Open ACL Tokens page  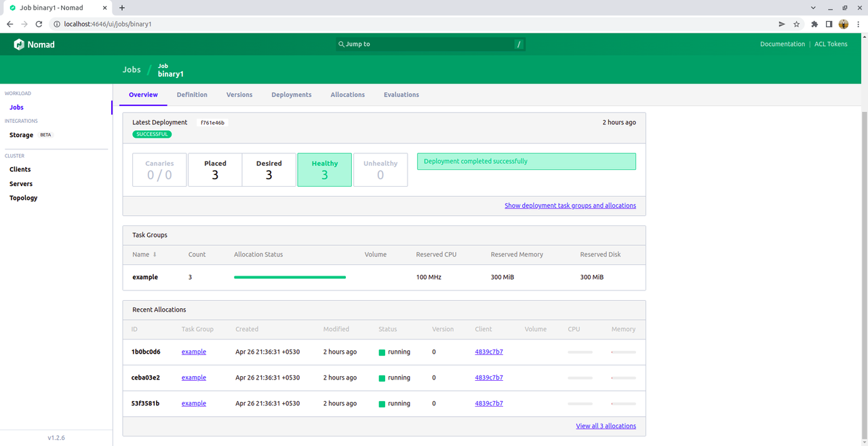coord(831,44)
